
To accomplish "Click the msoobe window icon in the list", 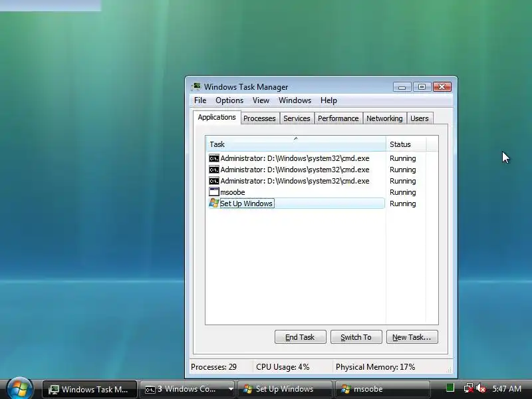I will [213, 192].
